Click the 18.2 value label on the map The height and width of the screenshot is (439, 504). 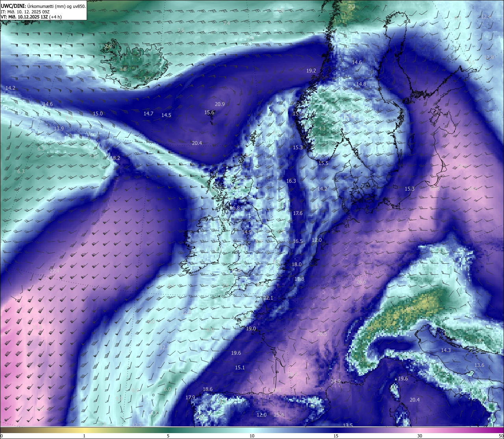[115, 158]
